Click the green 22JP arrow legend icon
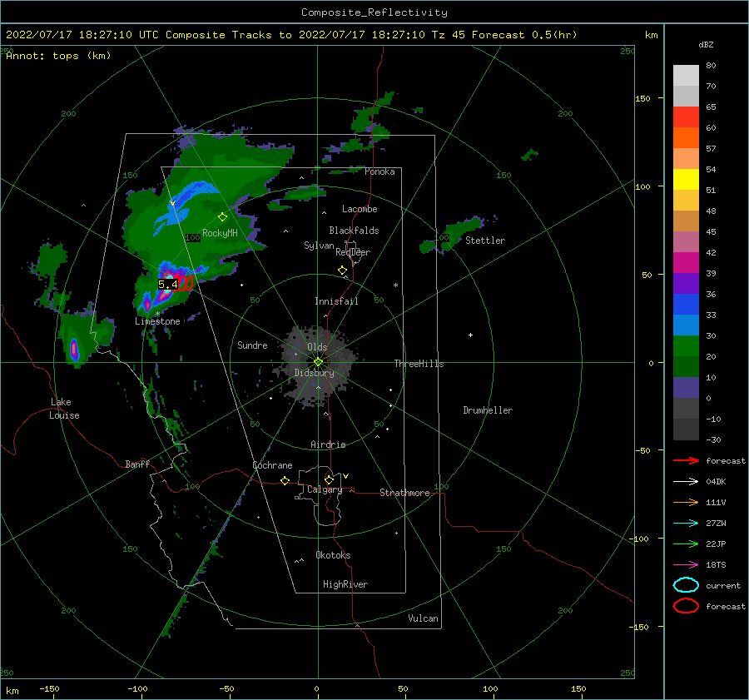This screenshot has width=749, height=700. 686,544
